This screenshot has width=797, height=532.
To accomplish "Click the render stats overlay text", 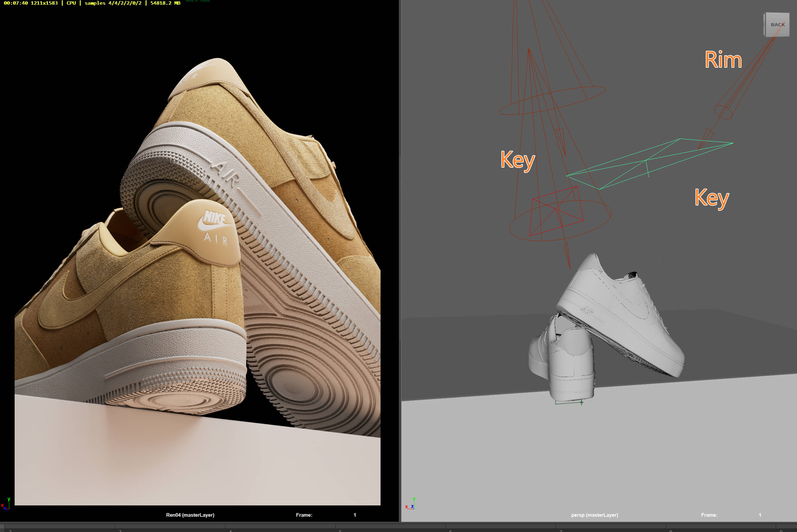I will coord(92,3).
